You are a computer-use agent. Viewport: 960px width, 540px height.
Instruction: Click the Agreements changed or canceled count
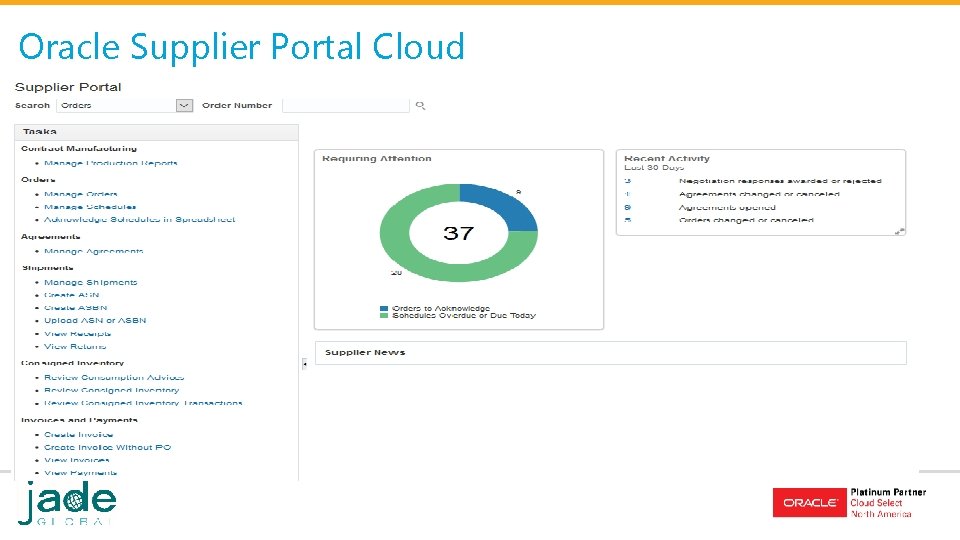(628, 194)
